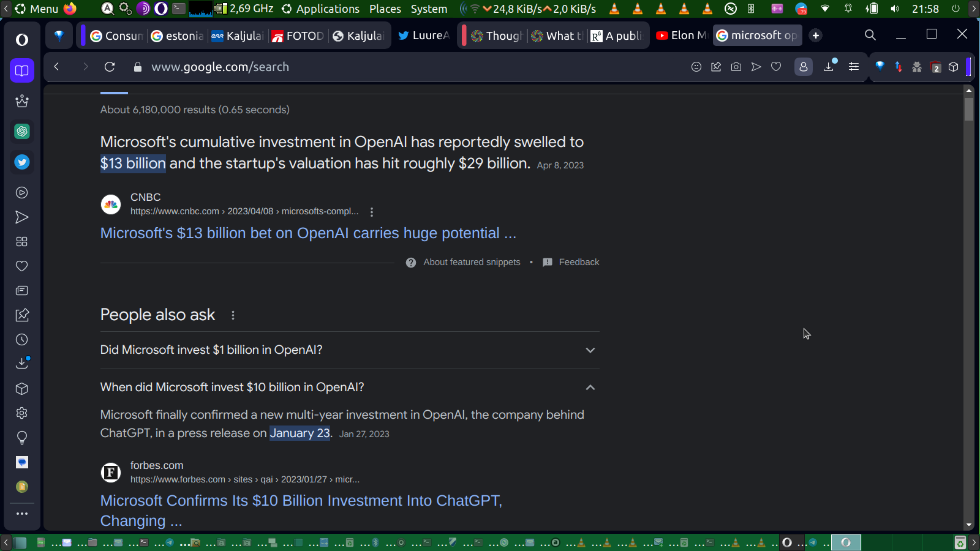Select the "What t" tab
This screenshot has height=551, width=980.
(x=557, y=36)
